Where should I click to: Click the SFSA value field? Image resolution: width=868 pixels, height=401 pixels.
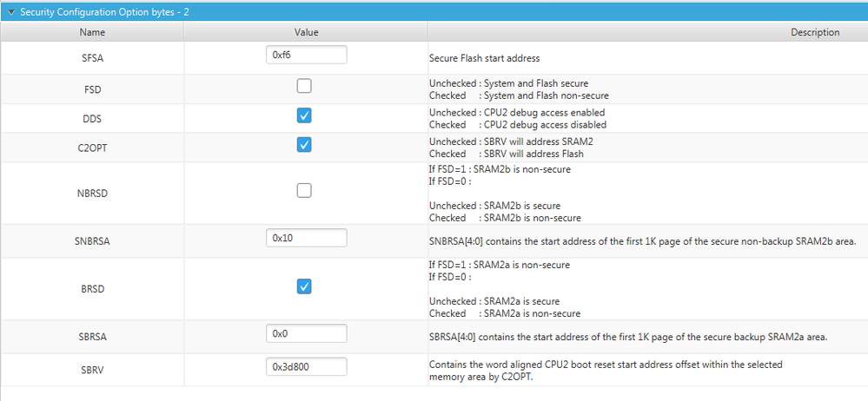tap(306, 55)
